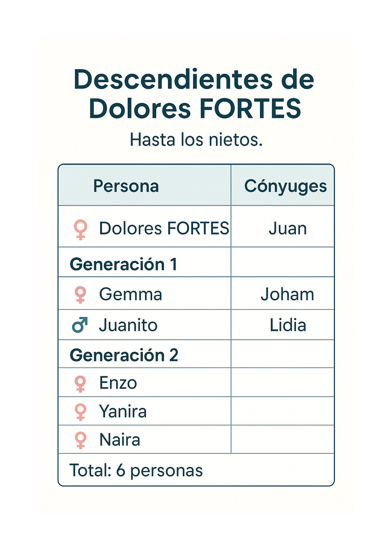This screenshot has width=392, height=555.
Task: Click the Persona column header
Action: (126, 186)
